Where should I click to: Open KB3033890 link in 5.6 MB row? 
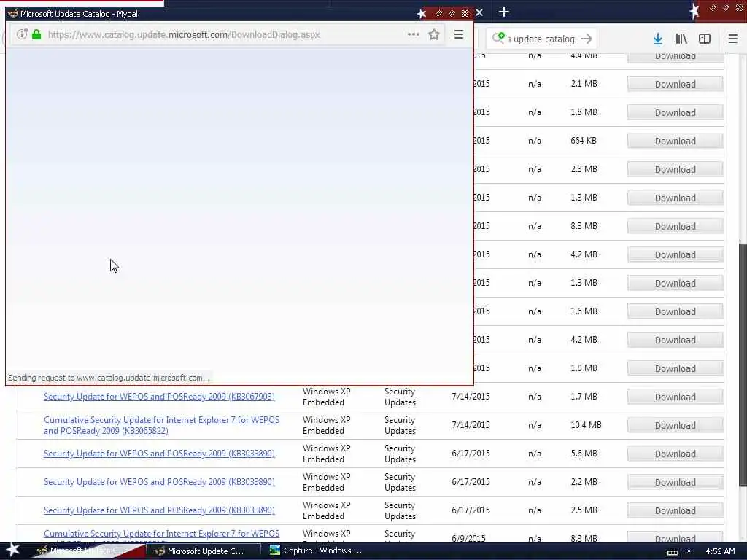[159, 454]
